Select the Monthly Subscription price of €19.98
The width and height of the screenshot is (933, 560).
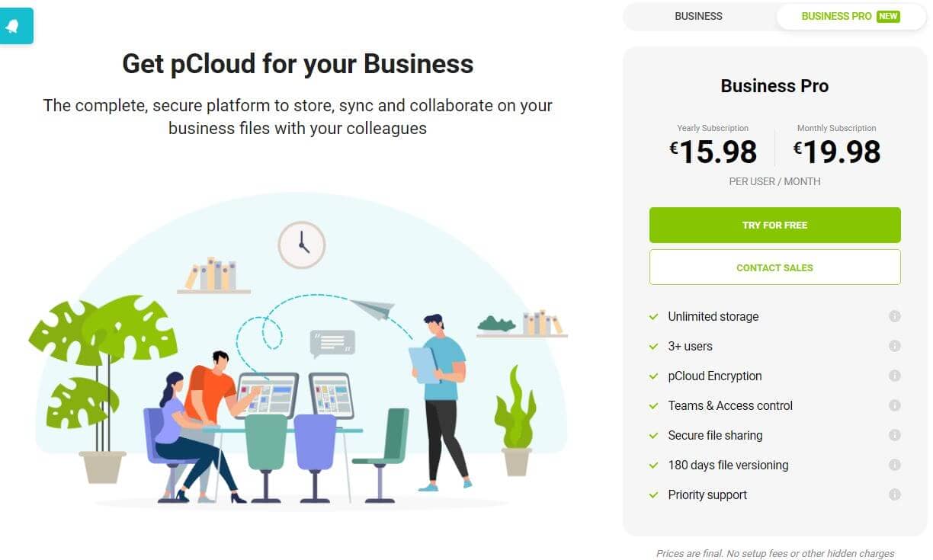click(x=837, y=151)
